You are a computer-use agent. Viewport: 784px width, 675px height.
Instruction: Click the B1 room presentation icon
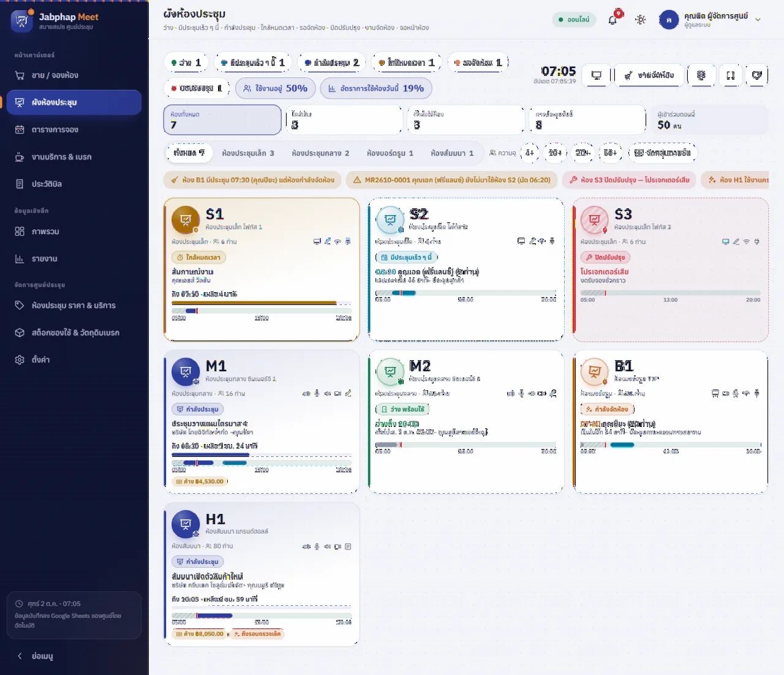pyautogui.click(x=594, y=371)
